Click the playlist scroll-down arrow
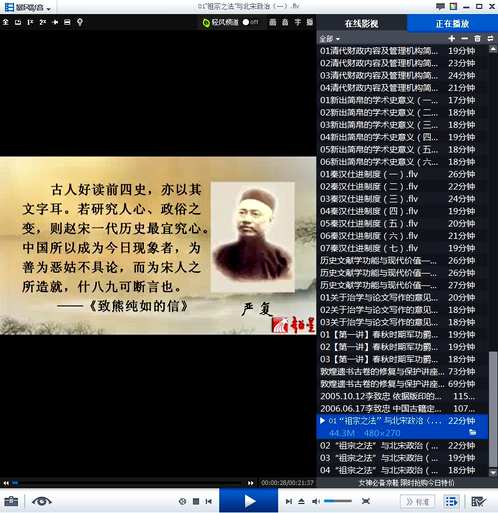The height and width of the screenshot is (513, 498). tap(493, 472)
